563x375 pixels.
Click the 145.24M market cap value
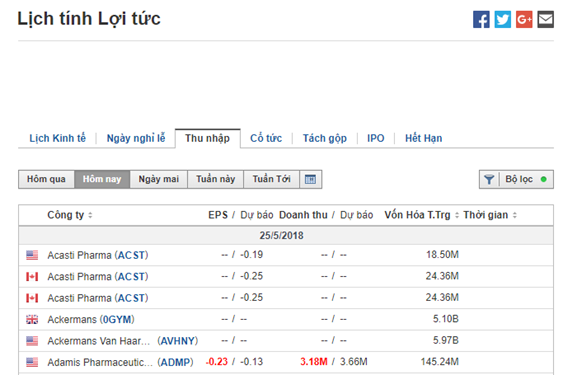(440, 362)
